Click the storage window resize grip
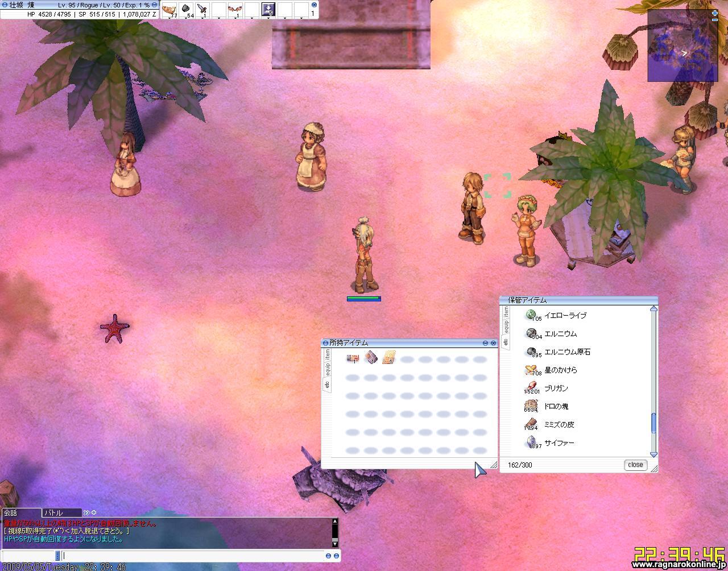 (654, 468)
